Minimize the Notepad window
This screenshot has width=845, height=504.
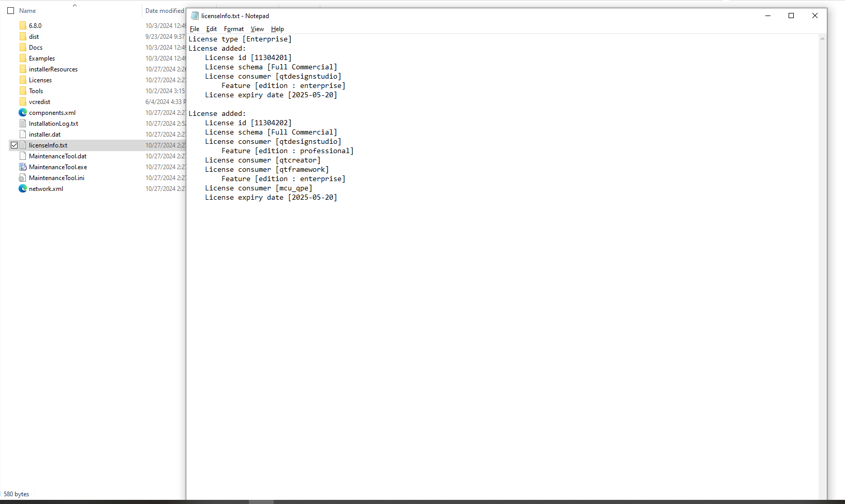[x=768, y=16]
